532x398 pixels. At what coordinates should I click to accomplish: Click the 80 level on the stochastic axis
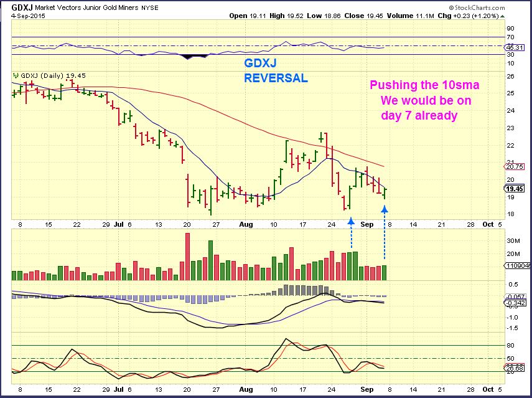510,345
